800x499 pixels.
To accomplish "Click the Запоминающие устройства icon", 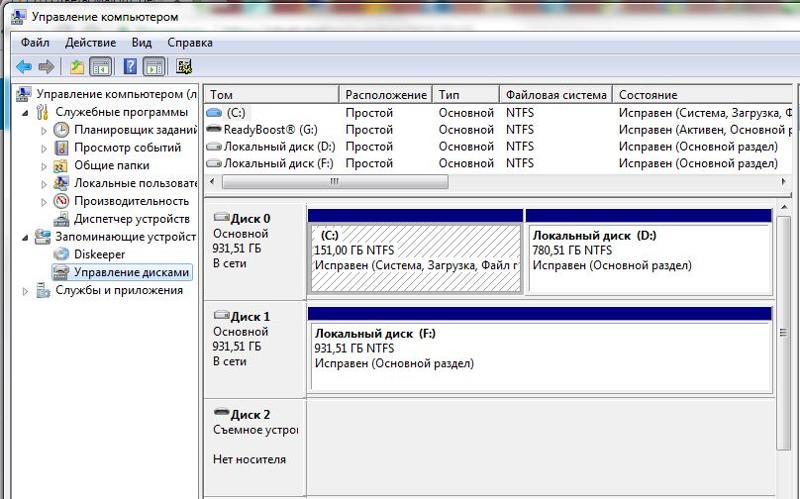I will [43, 237].
